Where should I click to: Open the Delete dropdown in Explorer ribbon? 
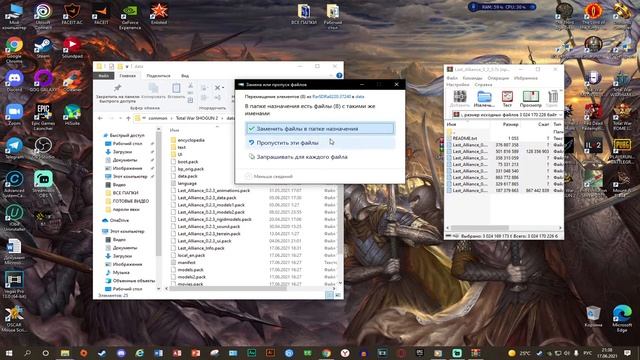pos(219,88)
